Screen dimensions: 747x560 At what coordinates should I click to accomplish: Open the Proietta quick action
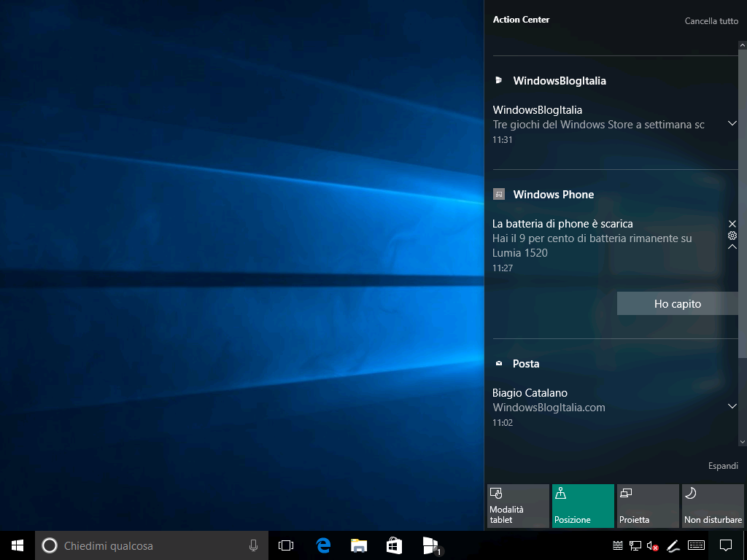click(648, 506)
